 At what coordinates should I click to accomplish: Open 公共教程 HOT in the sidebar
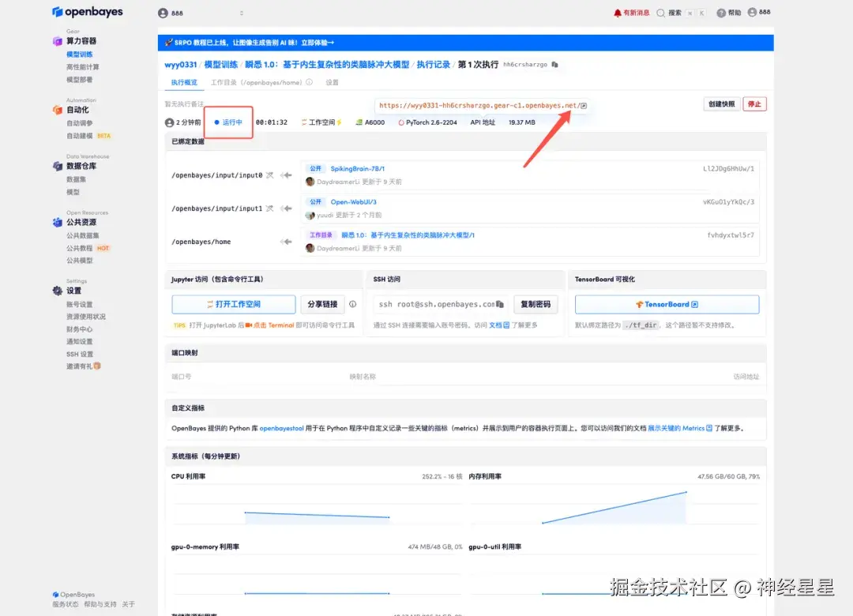pos(88,248)
